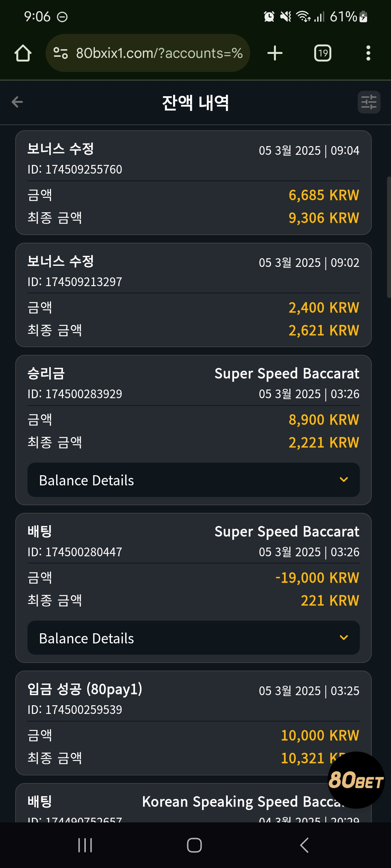Open the 보너스 수정 entry at 09:04
This screenshot has height=868, width=391.
click(193, 183)
